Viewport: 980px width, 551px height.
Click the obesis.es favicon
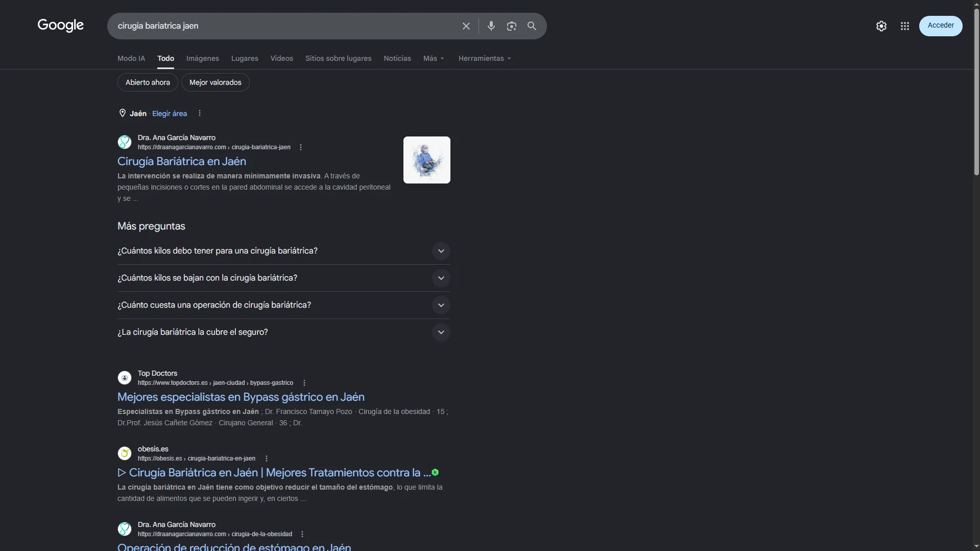tap(125, 453)
